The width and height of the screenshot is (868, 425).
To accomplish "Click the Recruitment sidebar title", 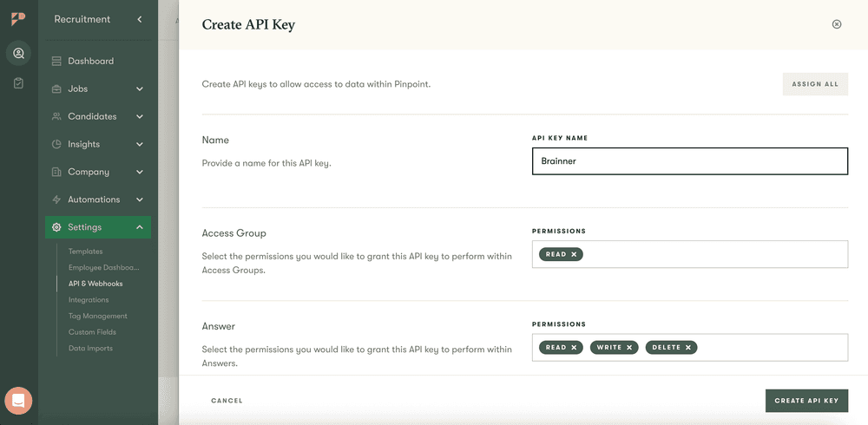I will [x=82, y=19].
